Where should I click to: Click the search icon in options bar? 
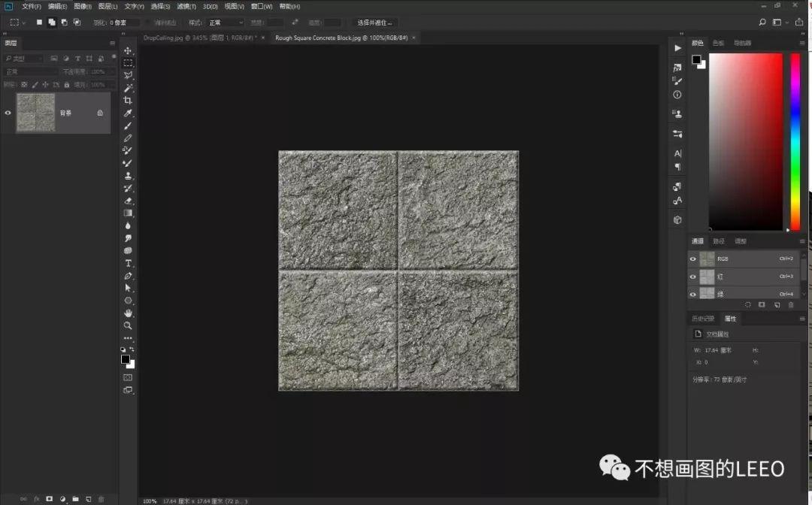762,23
